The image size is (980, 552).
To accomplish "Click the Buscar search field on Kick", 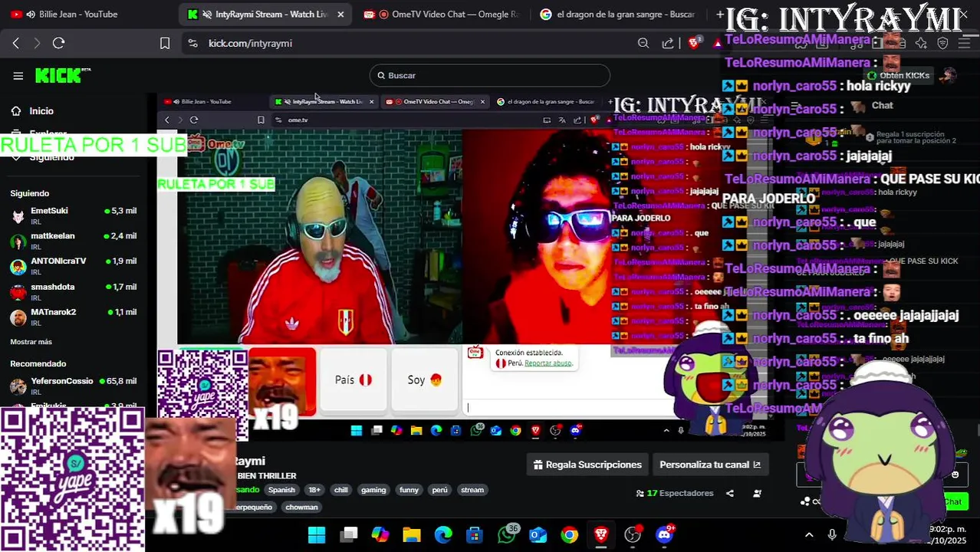I will point(490,75).
